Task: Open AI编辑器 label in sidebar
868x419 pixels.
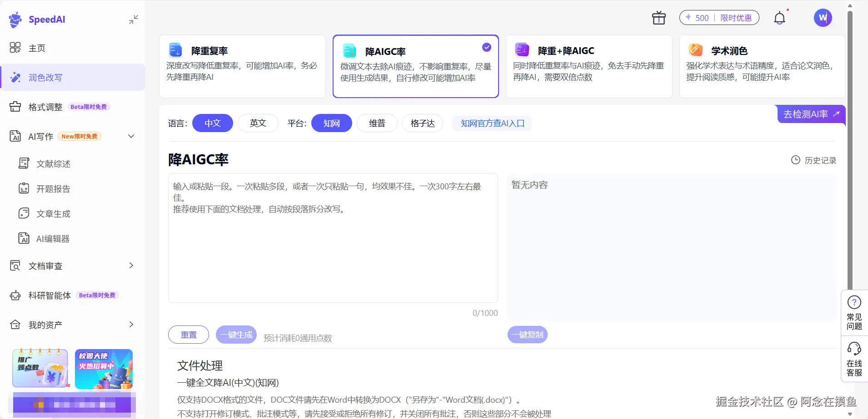Action: (53, 239)
